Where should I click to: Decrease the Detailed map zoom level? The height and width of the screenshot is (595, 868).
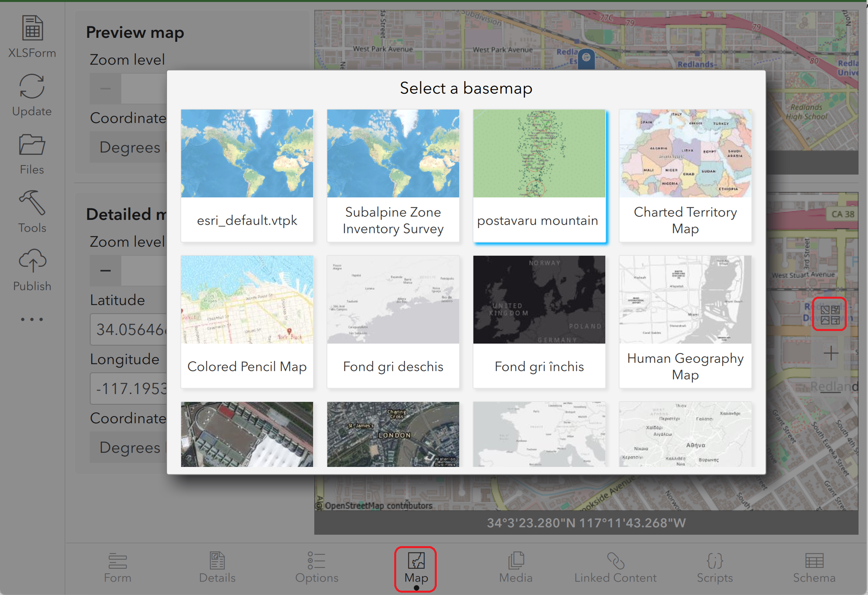[105, 271]
